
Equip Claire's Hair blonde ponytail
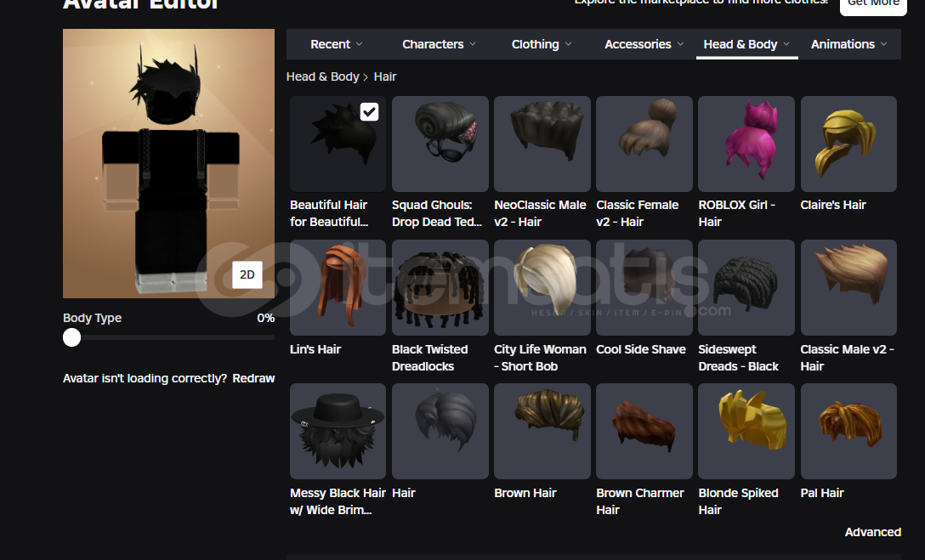tap(848, 144)
